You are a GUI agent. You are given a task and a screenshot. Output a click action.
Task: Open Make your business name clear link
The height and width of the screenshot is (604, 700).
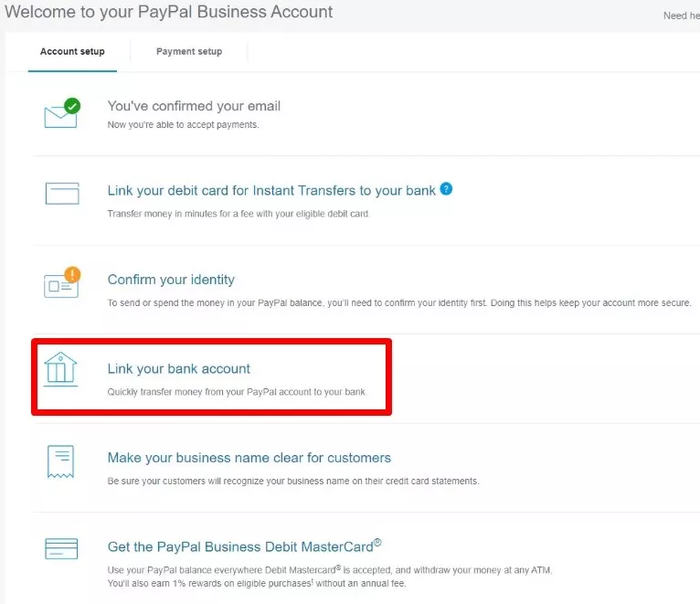tap(249, 458)
